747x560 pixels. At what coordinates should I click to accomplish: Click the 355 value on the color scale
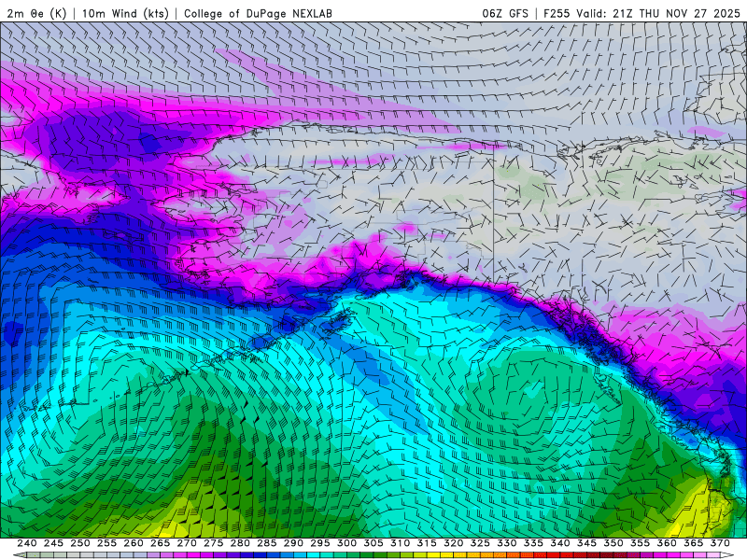point(641,543)
